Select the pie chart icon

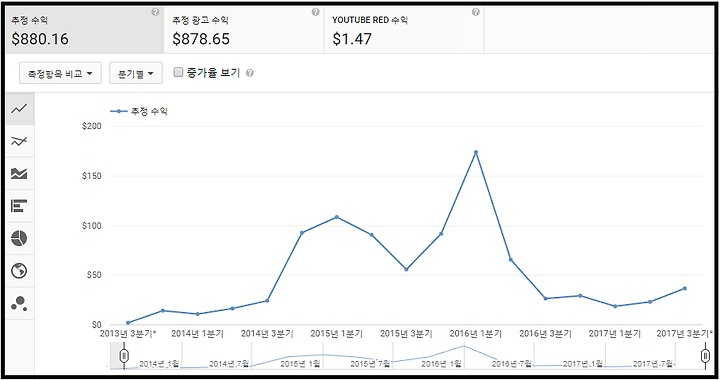point(19,238)
